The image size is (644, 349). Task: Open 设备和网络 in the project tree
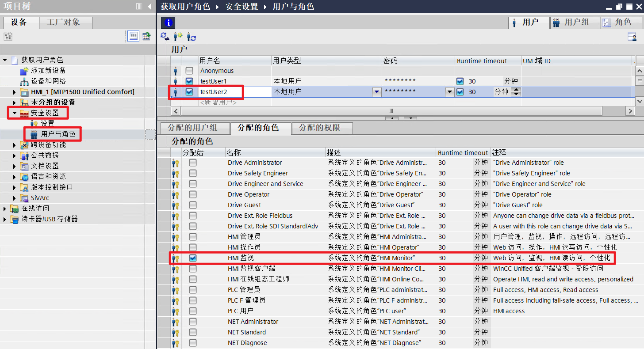coord(48,81)
